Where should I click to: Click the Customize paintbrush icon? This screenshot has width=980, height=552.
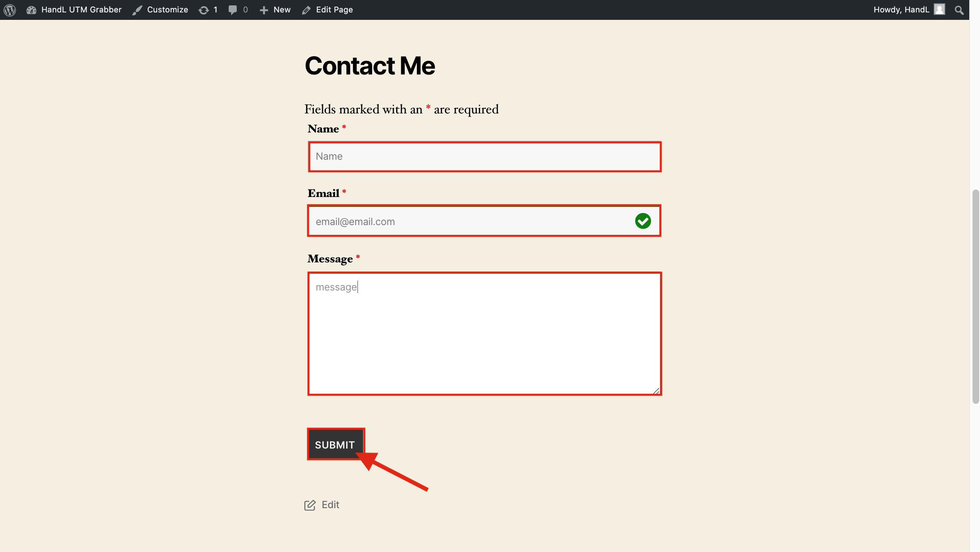[137, 10]
